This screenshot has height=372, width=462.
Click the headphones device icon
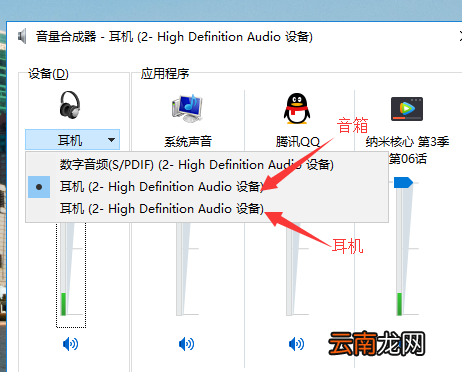[x=70, y=104]
